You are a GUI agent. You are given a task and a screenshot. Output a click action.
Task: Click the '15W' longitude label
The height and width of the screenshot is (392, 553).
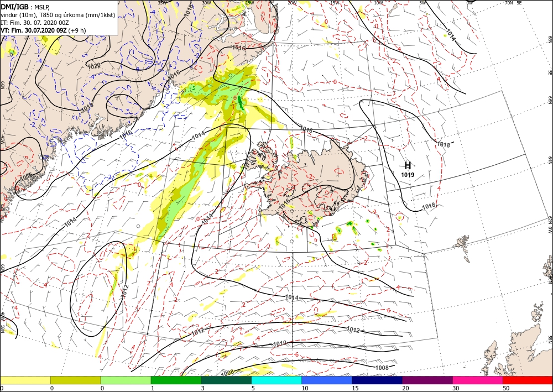point(335,3)
